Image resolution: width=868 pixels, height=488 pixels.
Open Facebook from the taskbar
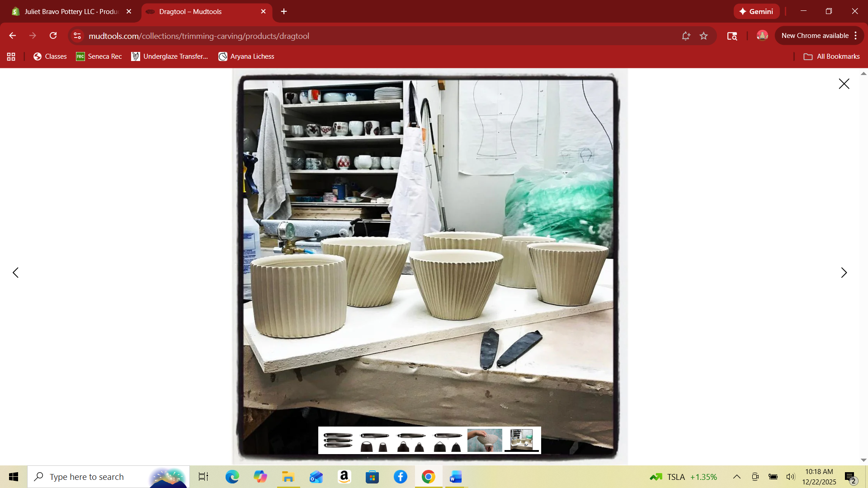pyautogui.click(x=400, y=477)
